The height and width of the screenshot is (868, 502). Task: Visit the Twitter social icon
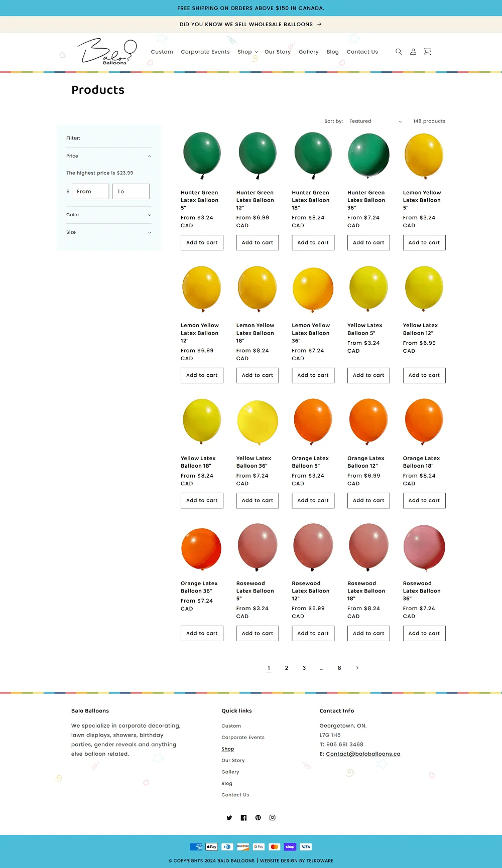pyautogui.click(x=229, y=818)
